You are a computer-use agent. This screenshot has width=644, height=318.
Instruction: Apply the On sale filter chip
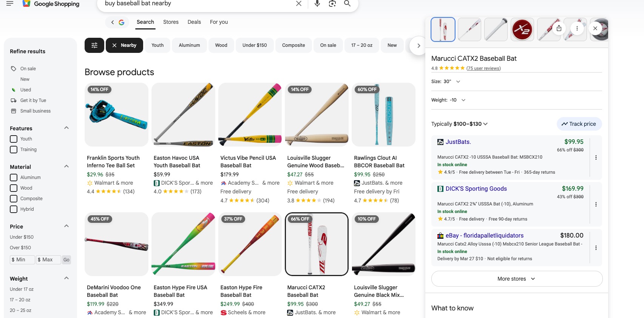[x=328, y=45]
